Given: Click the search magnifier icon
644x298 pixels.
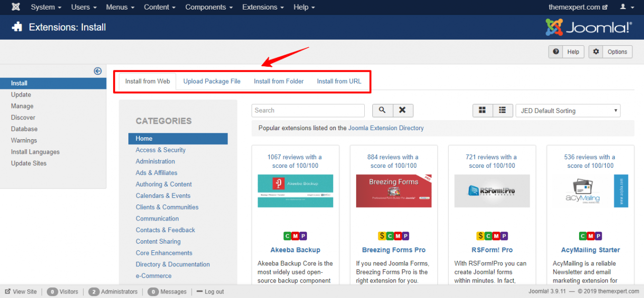Looking at the screenshot, I should 382,110.
